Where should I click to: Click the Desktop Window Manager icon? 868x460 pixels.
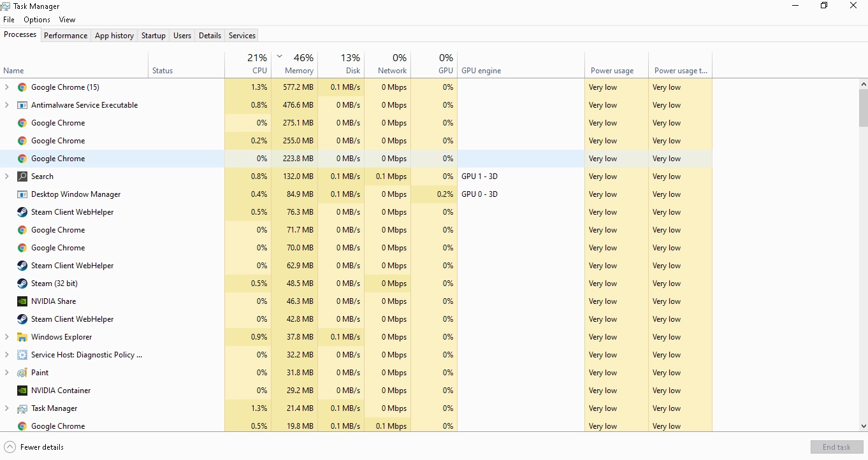tap(22, 194)
